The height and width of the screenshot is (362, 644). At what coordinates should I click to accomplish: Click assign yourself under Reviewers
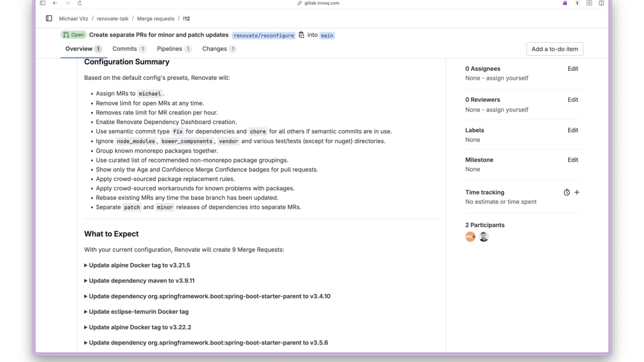tap(507, 109)
